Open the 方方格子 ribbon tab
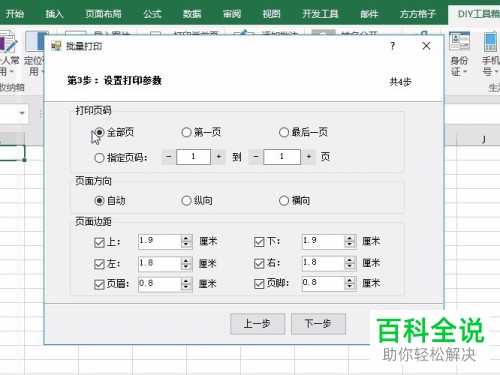 (x=418, y=14)
